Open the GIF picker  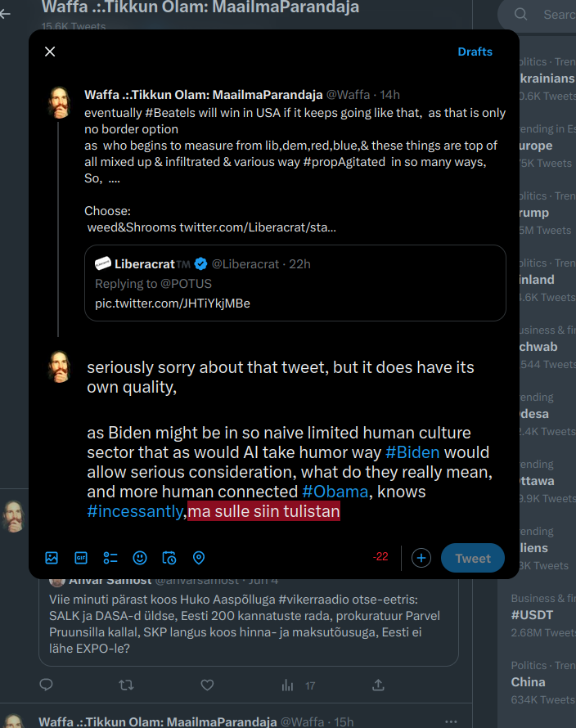coord(81,558)
